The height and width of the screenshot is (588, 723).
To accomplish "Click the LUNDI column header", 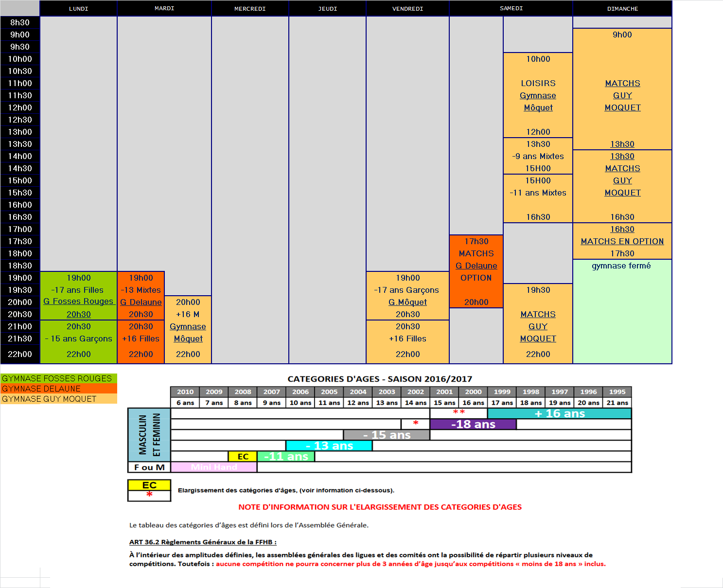I will click(78, 9).
